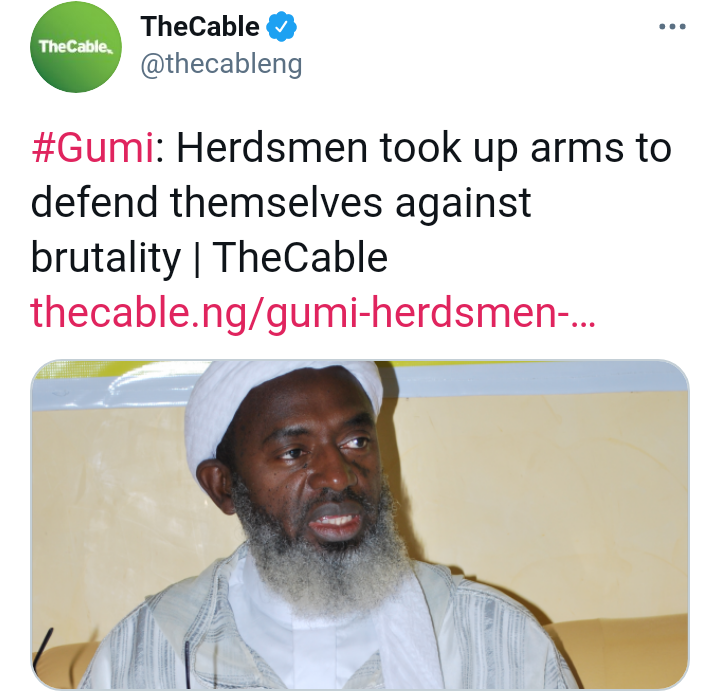The width and height of the screenshot is (720, 694).
Task: Click the word 'brutality' in the tweet
Action: coord(106,258)
